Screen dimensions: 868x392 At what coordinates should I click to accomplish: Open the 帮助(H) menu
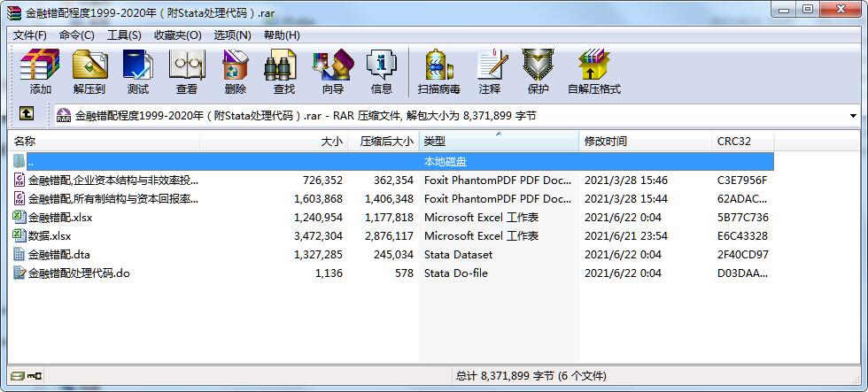click(282, 35)
